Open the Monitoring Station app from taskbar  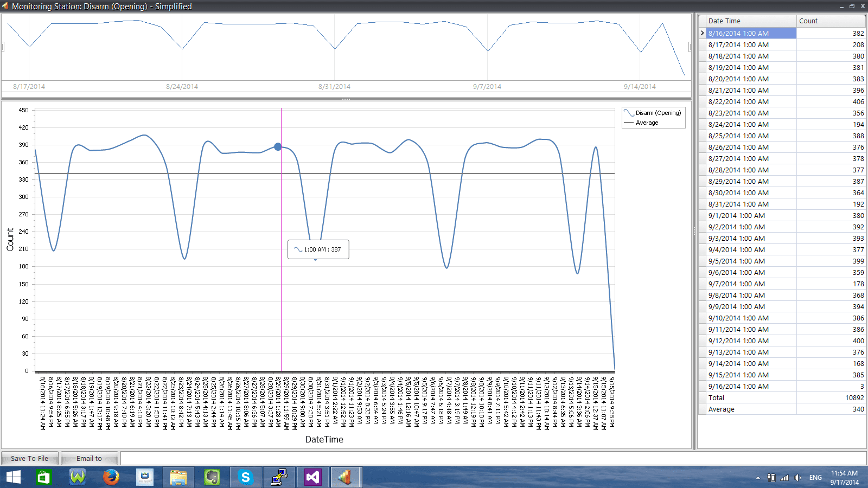click(x=346, y=477)
